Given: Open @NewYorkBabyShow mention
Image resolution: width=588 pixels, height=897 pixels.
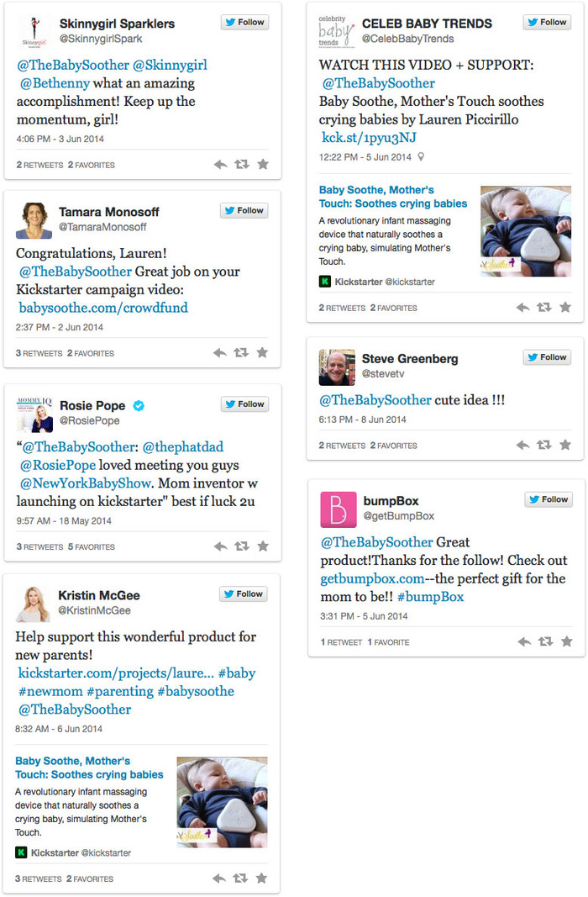Looking at the screenshot, I should tap(86, 483).
